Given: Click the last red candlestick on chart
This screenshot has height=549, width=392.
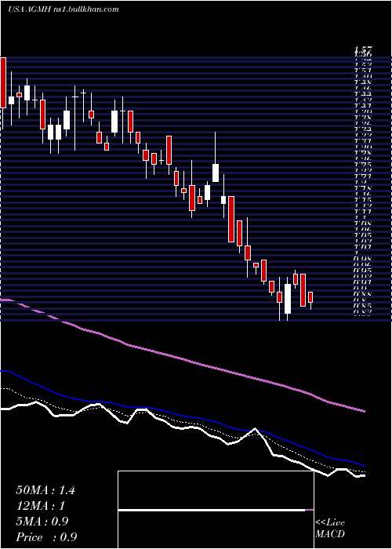Looking at the screenshot, I should pos(310,297).
